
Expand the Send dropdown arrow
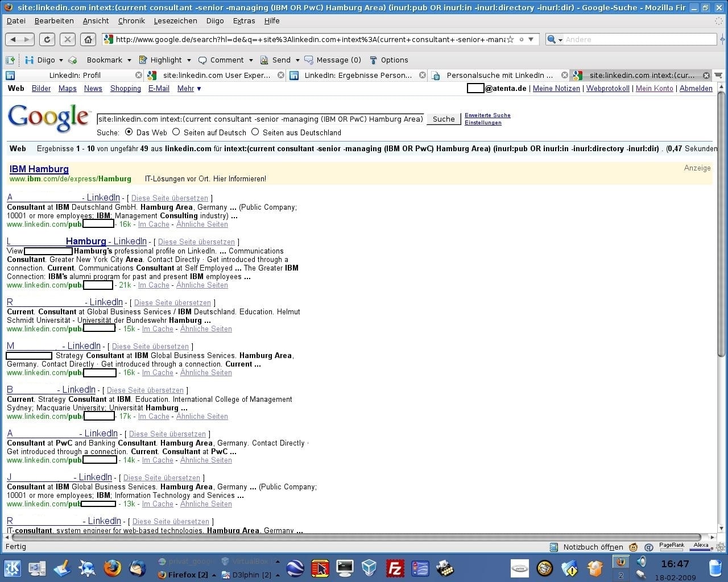coord(297,60)
